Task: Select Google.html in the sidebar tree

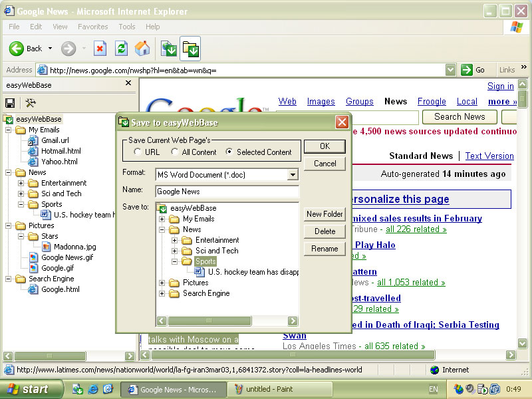Action: [x=61, y=289]
